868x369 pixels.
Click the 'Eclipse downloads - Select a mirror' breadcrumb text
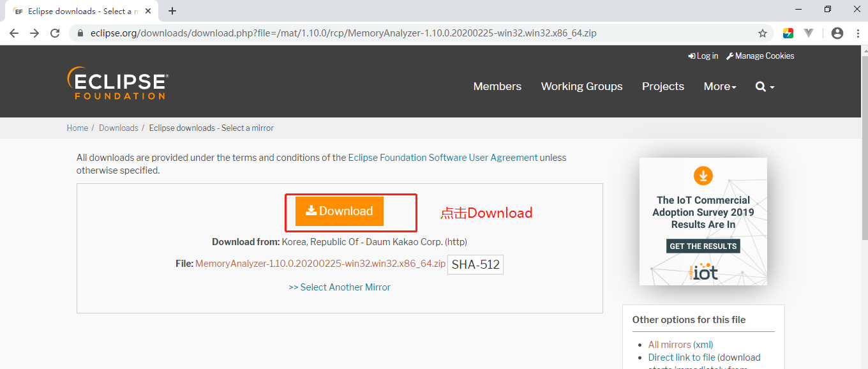(x=211, y=128)
